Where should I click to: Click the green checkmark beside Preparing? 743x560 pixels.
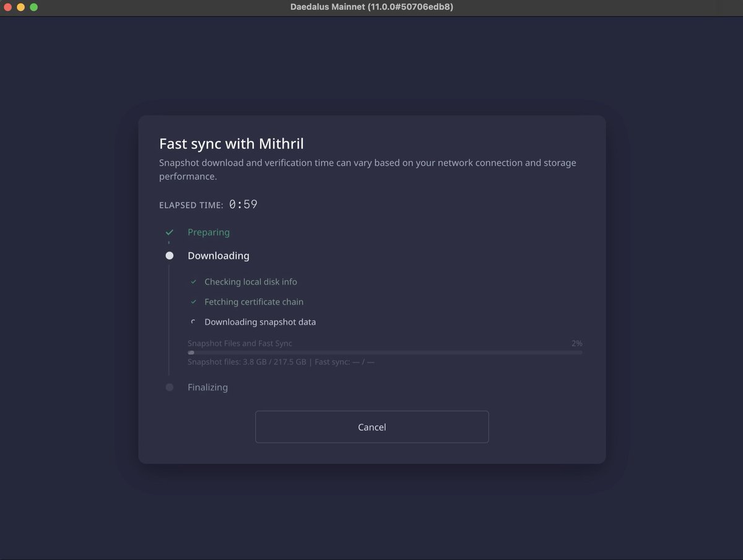click(x=169, y=232)
